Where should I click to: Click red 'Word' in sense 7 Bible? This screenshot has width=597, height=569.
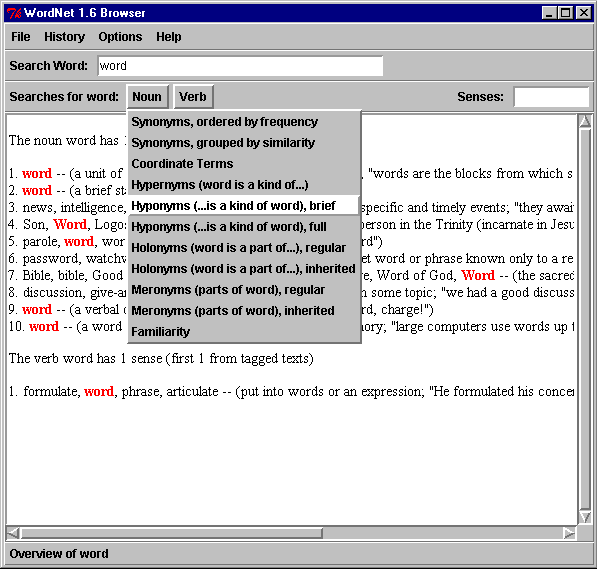tap(478, 275)
